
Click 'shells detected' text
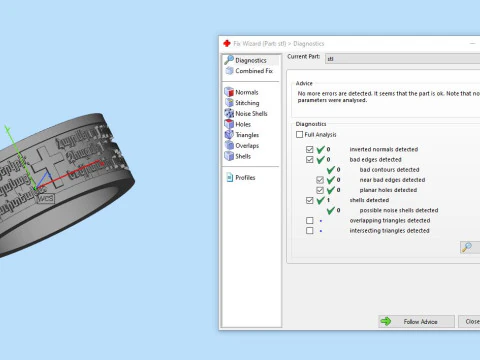click(x=369, y=200)
